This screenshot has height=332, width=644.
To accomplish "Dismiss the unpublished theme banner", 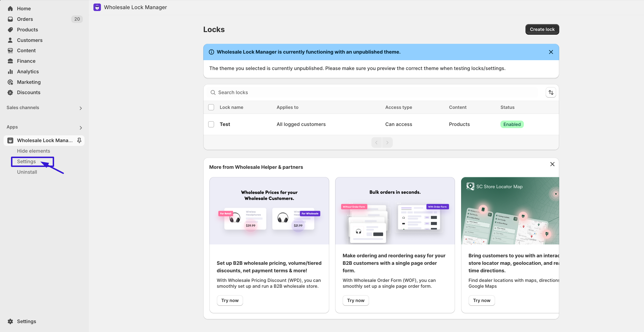I will click(x=551, y=52).
